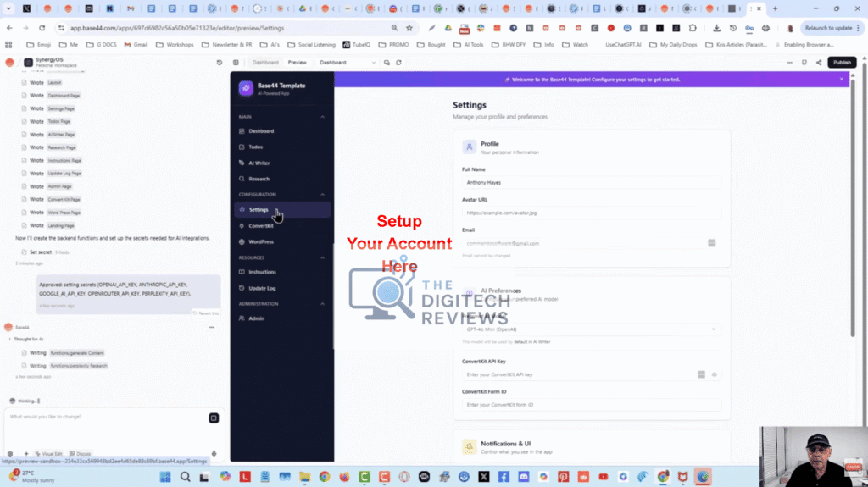
Task: Click Revert this on the approval message
Action: (206, 313)
